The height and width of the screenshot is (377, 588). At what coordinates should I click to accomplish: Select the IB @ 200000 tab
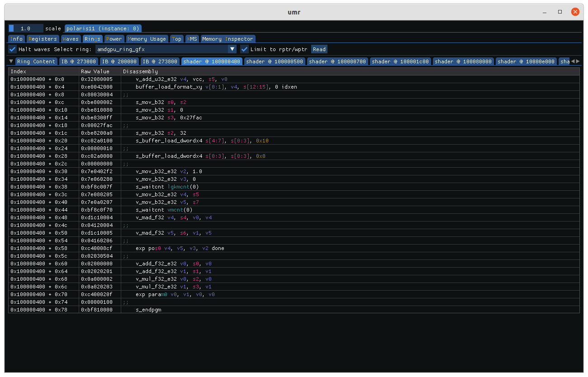[x=119, y=61]
